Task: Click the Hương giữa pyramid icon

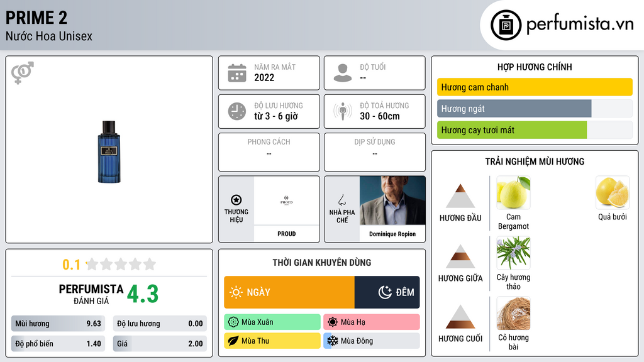Action: tap(460, 256)
